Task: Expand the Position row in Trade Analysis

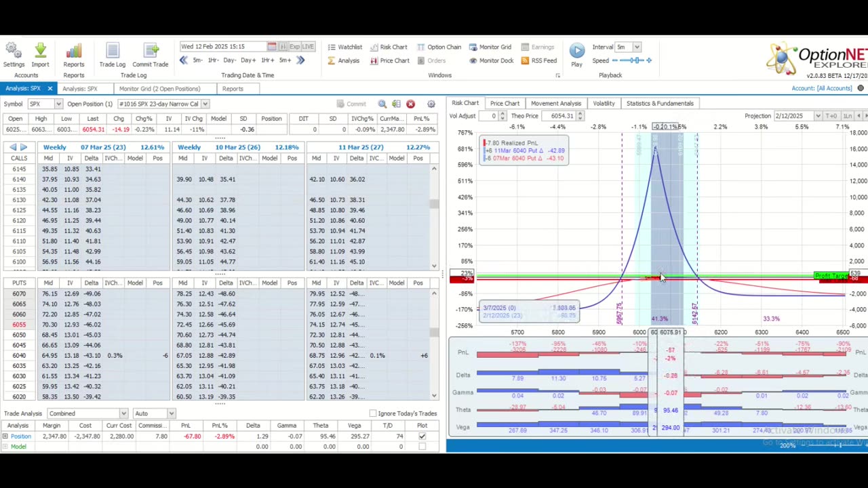Action: pyautogui.click(x=5, y=436)
